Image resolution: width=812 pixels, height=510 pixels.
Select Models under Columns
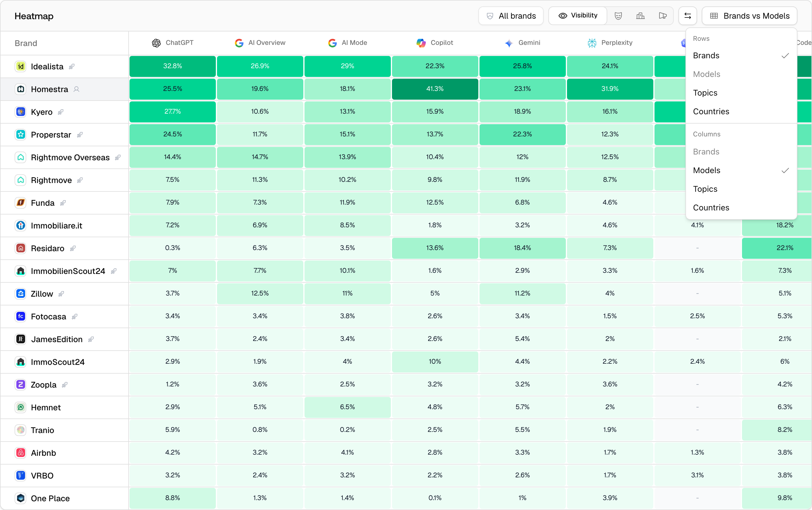pyautogui.click(x=741, y=170)
